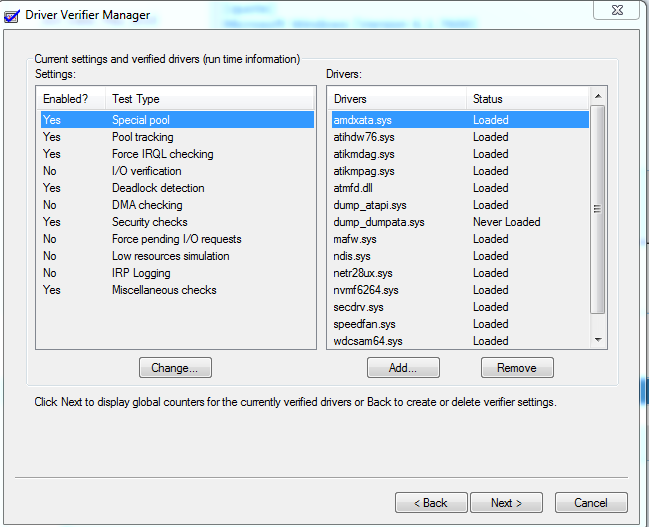The height and width of the screenshot is (527, 649).
Task: Select the wdcsam64.sys driver
Action: (x=460, y=341)
